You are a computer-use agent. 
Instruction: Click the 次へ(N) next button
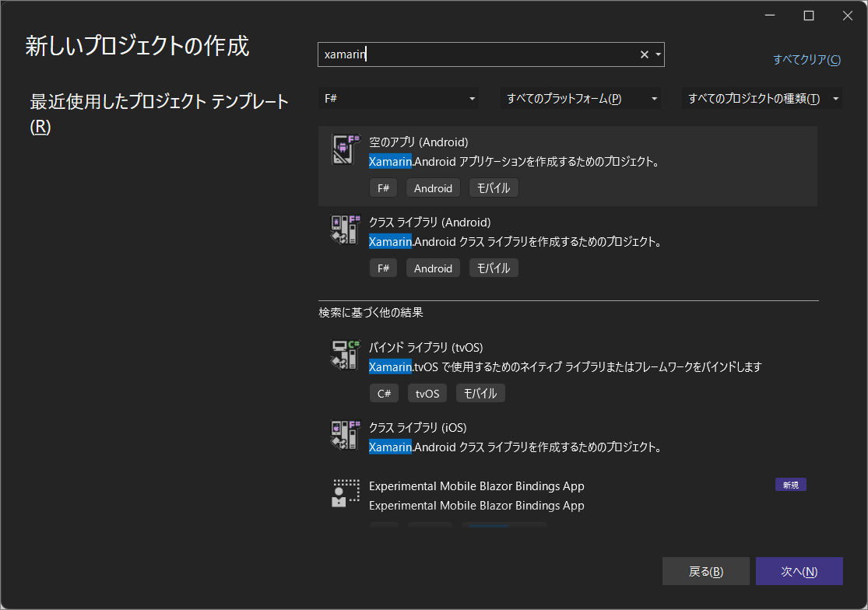(799, 571)
